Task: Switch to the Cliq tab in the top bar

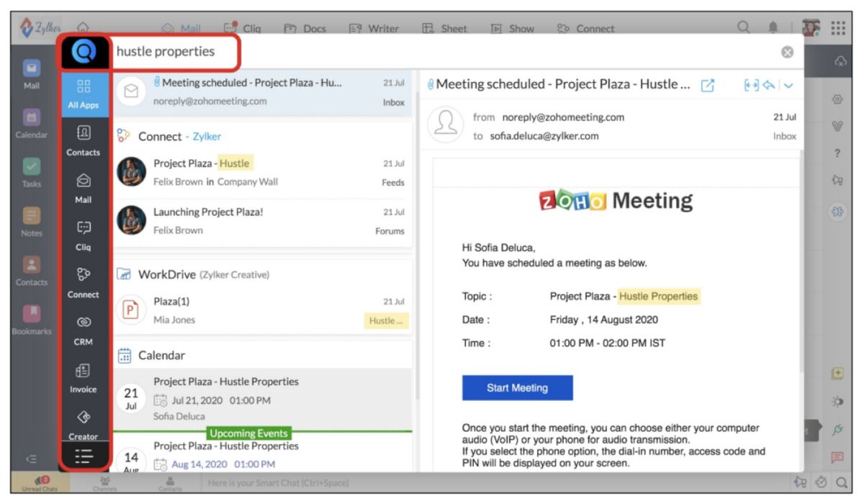Action: point(243,29)
